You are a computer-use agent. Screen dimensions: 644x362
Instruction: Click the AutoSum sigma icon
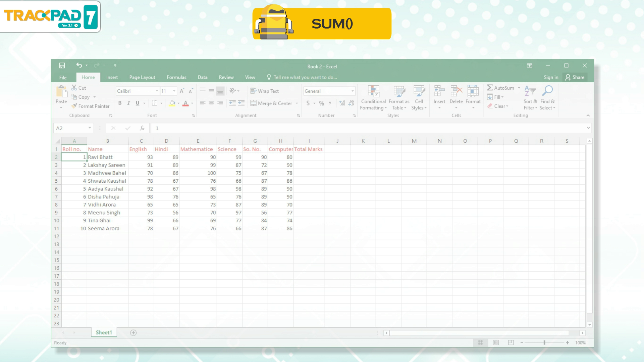[x=490, y=88]
